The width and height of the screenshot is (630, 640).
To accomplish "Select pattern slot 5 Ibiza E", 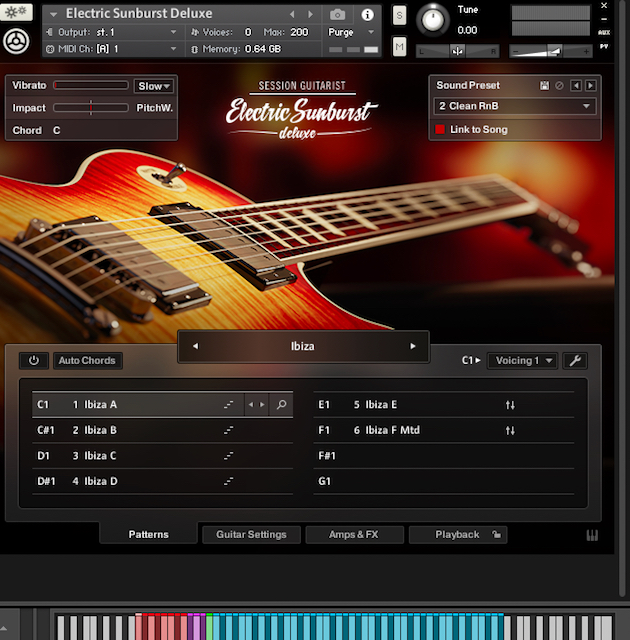I will (x=444, y=404).
